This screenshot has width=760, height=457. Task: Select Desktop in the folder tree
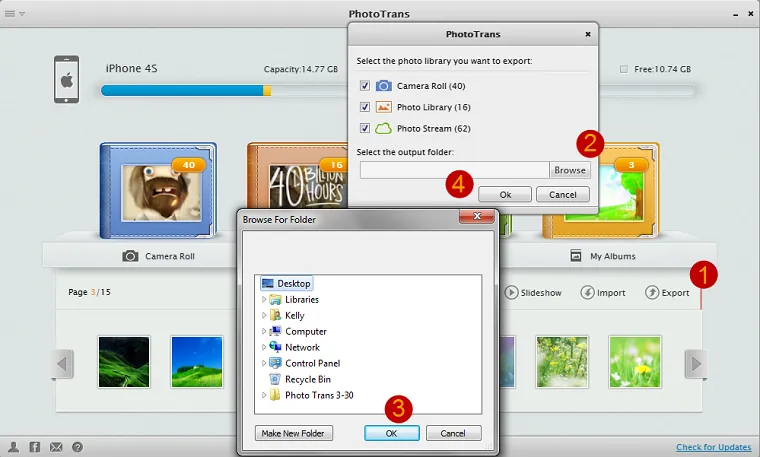coord(286,284)
